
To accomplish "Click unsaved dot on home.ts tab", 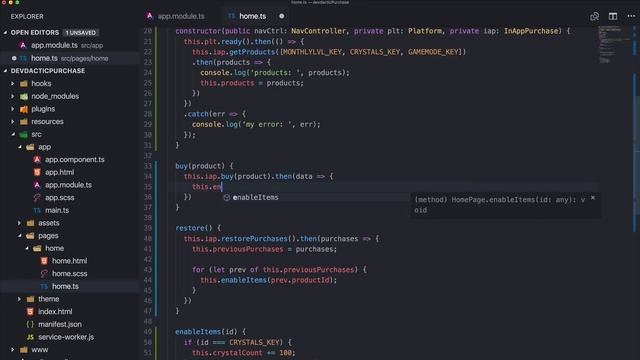I will point(281,16).
